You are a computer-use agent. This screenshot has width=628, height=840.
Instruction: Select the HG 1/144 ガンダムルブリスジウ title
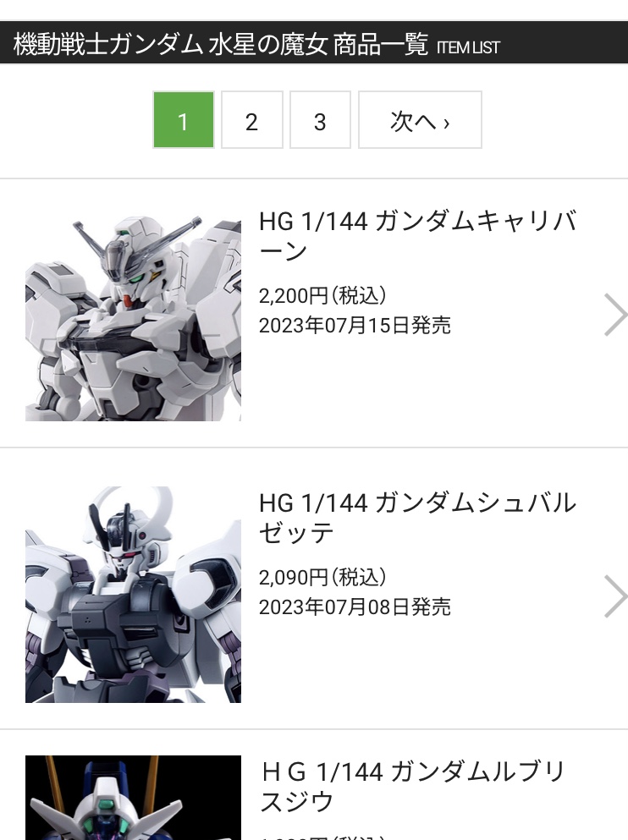pos(412,787)
